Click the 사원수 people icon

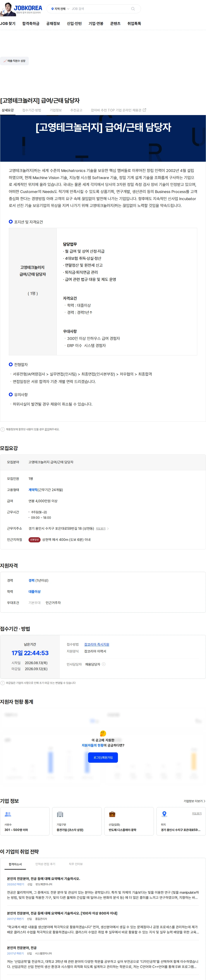tap(8, 814)
